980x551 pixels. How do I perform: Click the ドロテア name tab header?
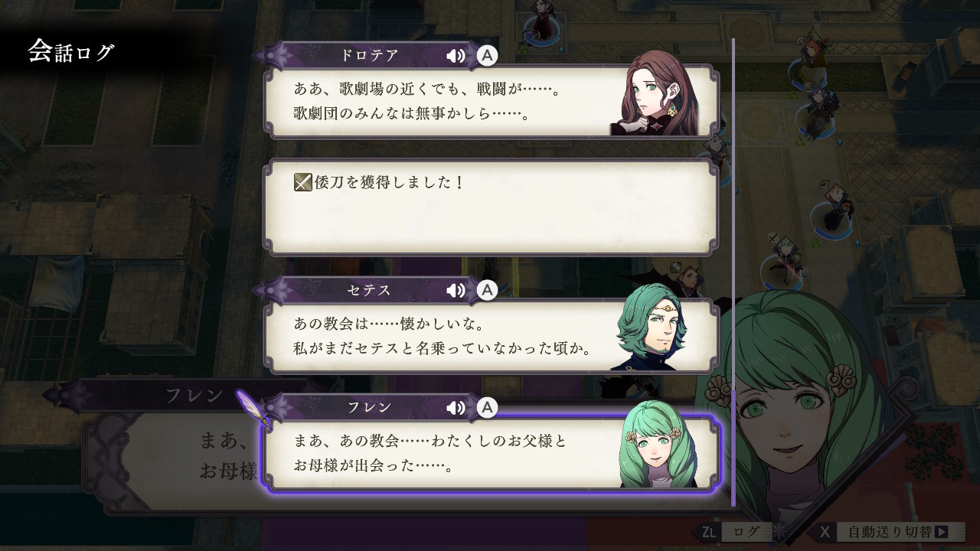[369, 56]
